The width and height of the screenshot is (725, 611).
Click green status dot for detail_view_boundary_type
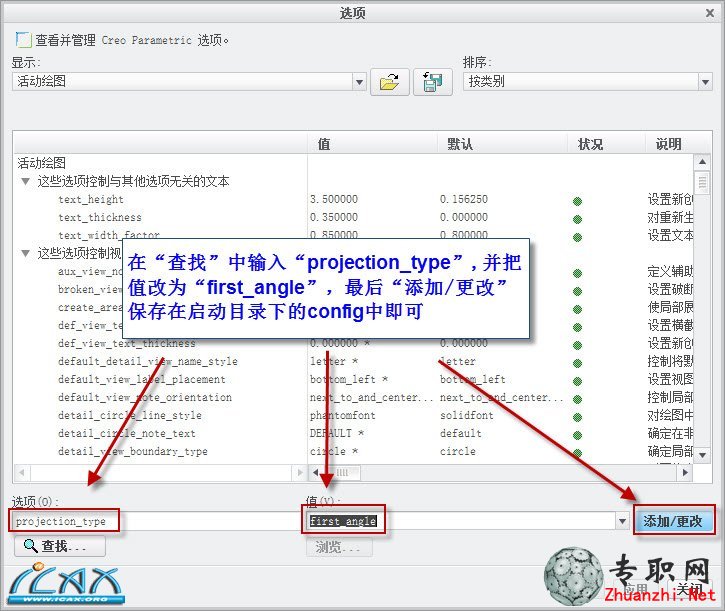point(577,453)
